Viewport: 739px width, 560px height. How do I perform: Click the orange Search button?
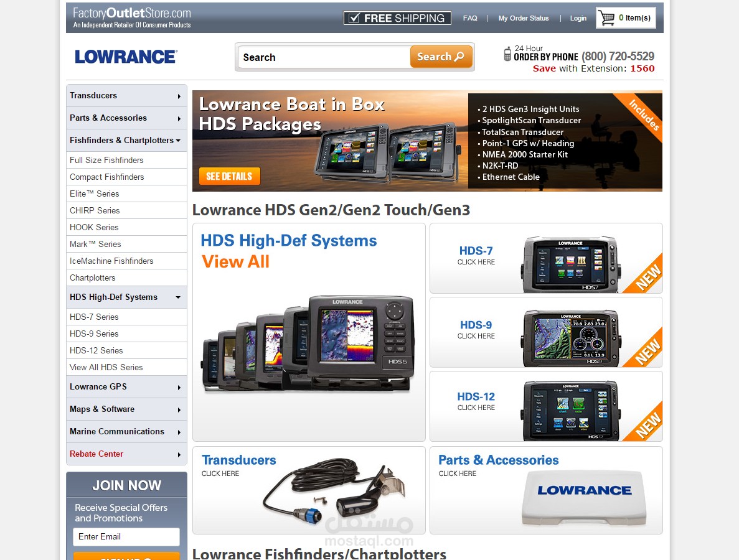point(441,57)
